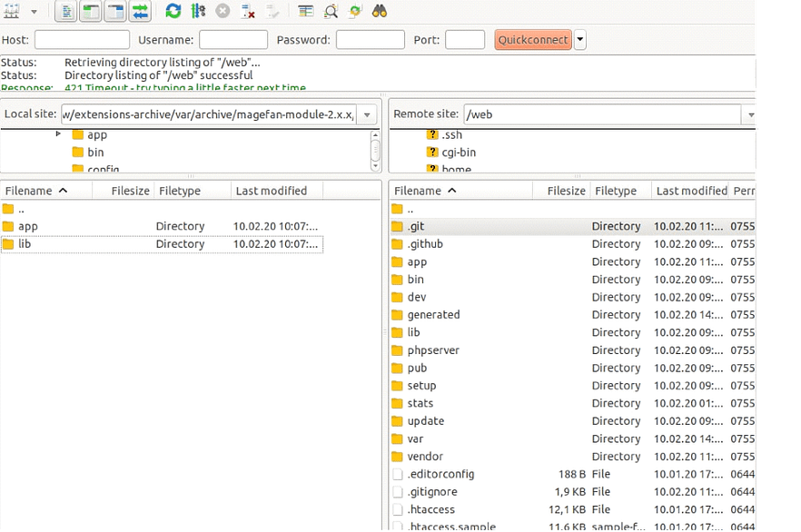The image size is (801, 532).
Task: Click the Quickconnect button
Action: [x=533, y=40]
